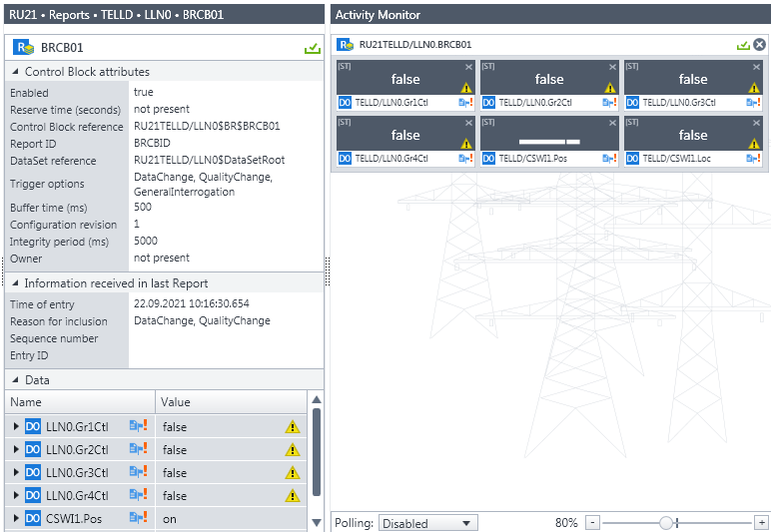This screenshot has height=532, width=771.
Task: Click the report flag icon next to LLN0.Gr2Ctl
Action: click(138, 449)
